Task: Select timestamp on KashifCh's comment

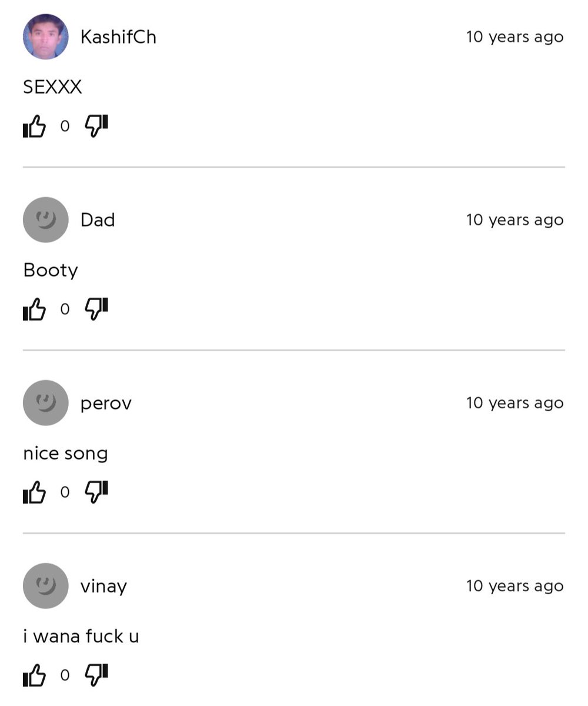Action: [x=515, y=37]
